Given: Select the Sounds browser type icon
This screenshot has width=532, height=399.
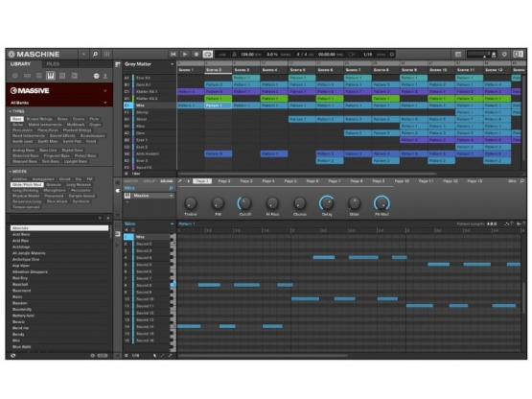Looking at the screenshot, I should pos(39,76).
